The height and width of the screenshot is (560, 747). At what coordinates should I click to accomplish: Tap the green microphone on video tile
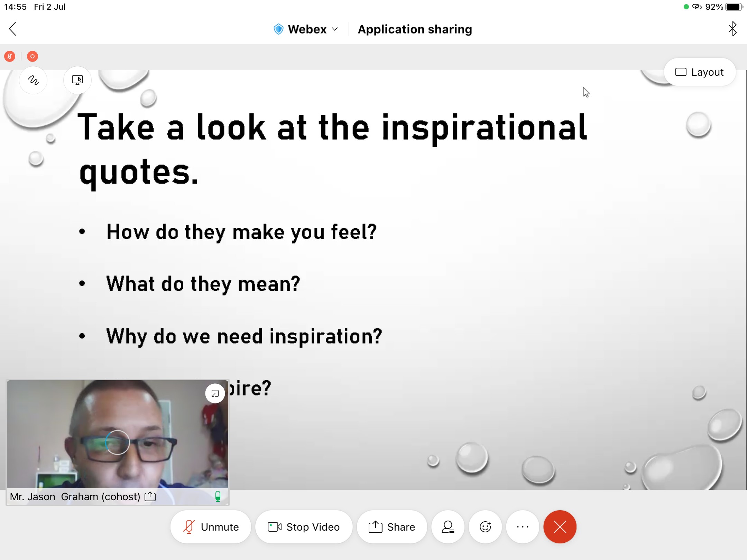(218, 496)
